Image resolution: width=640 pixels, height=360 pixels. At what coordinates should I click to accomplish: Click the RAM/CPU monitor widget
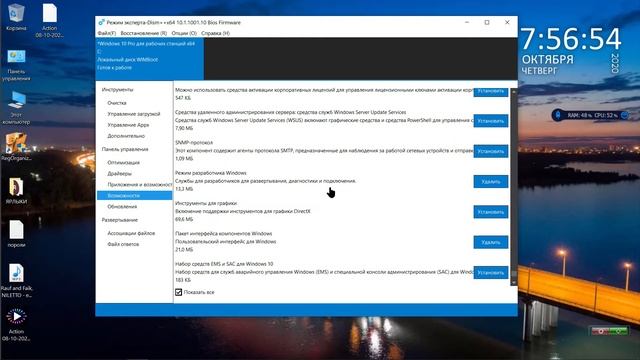pyautogui.click(x=590, y=115)
